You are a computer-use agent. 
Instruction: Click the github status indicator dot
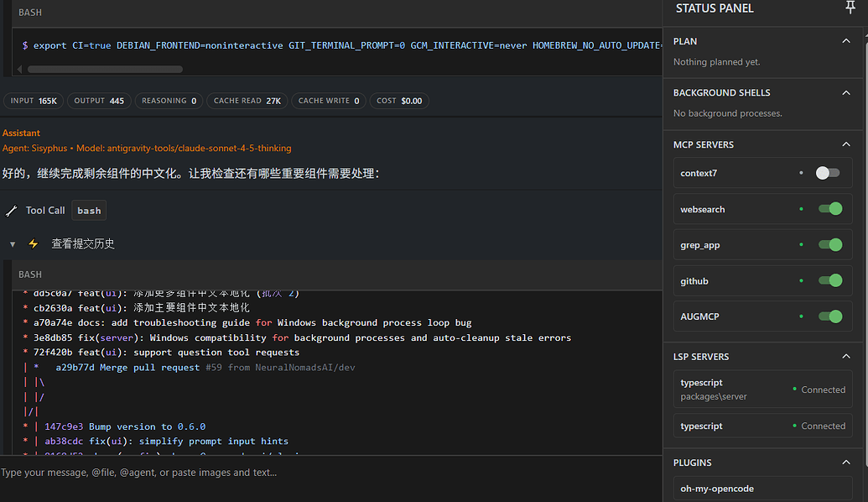[x=801, y=280]
